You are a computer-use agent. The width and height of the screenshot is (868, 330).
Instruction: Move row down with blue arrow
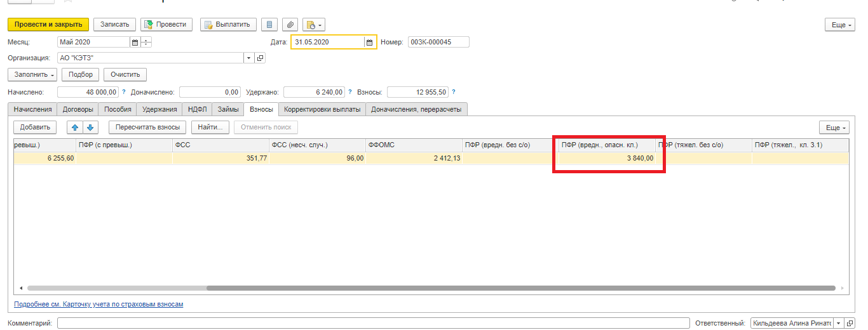pyautogui.click(x=90, y=128)
